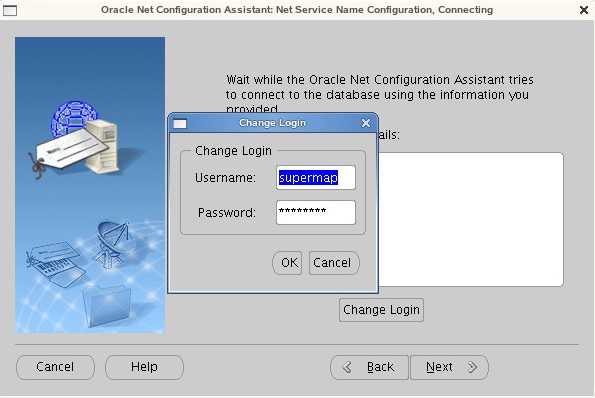Click the satellite dish illustration

pos(112,244)
